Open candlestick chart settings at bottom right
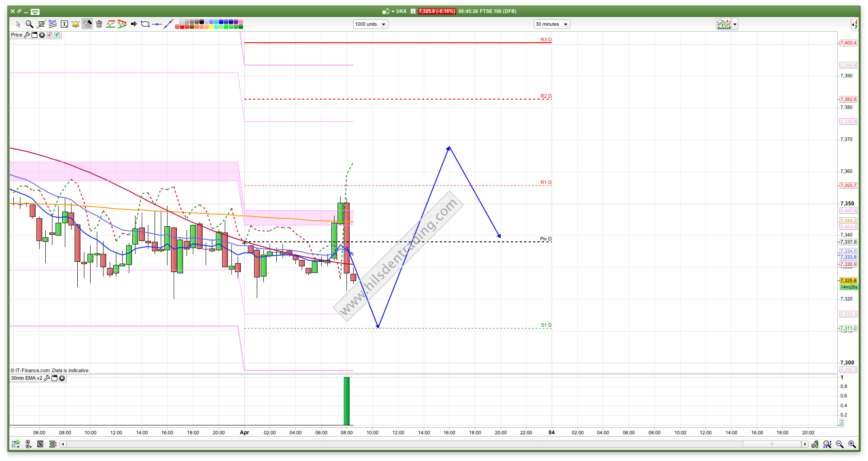 (x=815, y=444)
